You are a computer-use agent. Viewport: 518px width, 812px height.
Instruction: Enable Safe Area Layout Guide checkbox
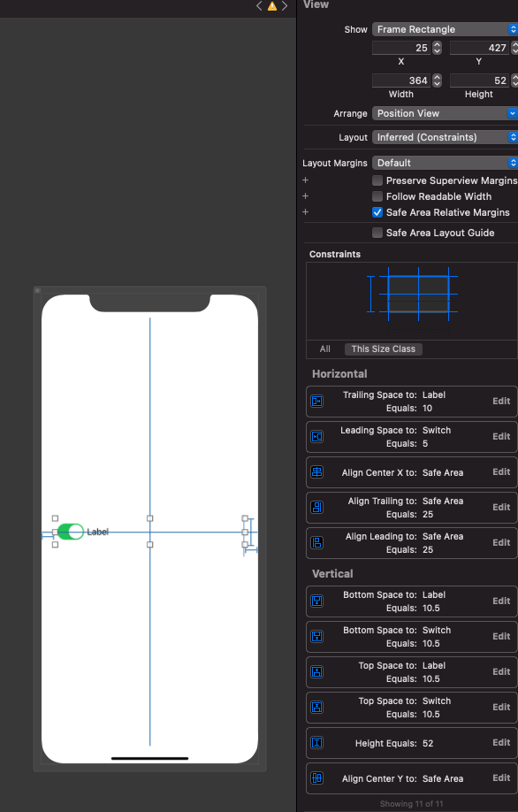click(x=377, y=233)
